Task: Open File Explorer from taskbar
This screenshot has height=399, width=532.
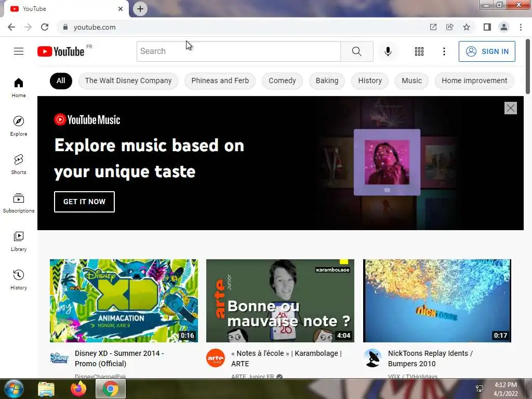Action: (46, 389)
